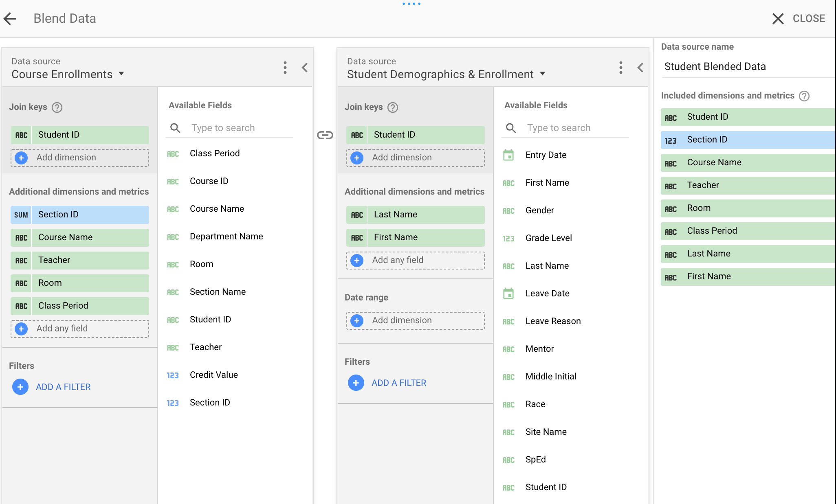Select Class Period in included dimensions list
The width and height of the screenshot is (836, 504).
click(748, 231)
